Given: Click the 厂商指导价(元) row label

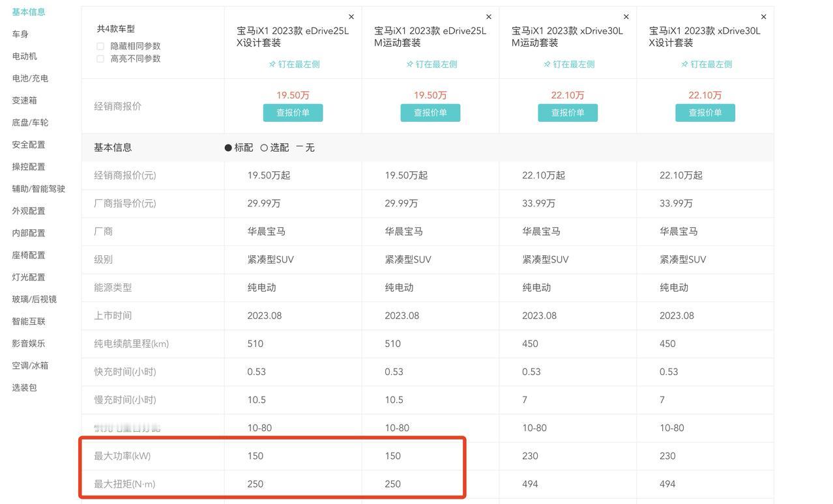Looking at the screenshot, I should click(x=125, y=203).
